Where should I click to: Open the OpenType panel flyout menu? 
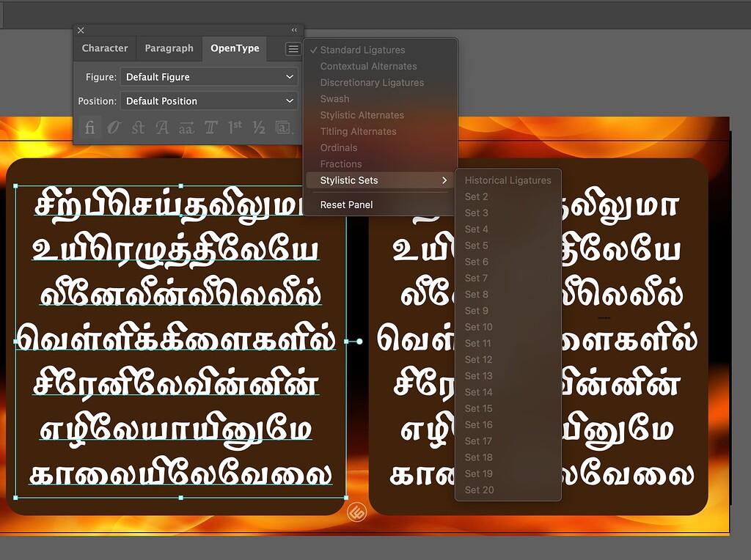(x=292, y=48)
